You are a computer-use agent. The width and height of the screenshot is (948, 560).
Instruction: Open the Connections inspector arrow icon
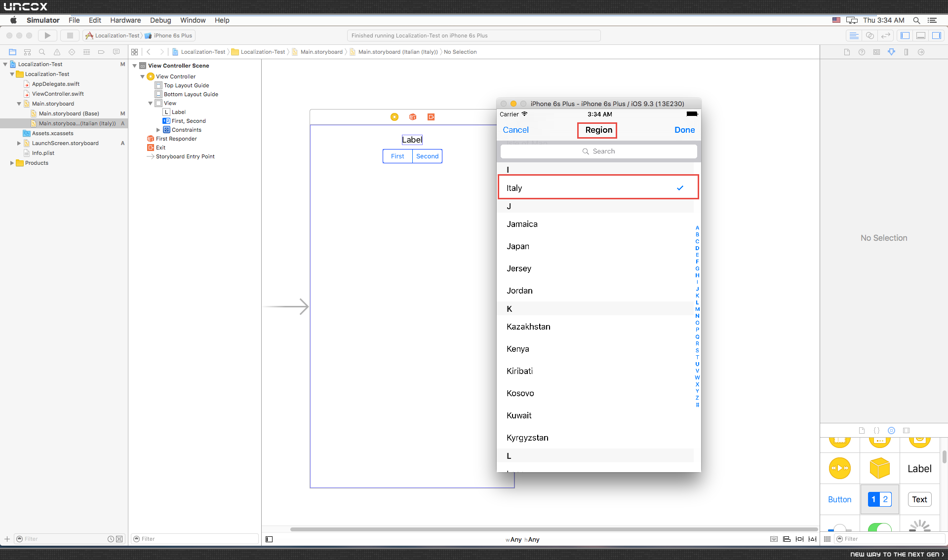coord(921,52)
